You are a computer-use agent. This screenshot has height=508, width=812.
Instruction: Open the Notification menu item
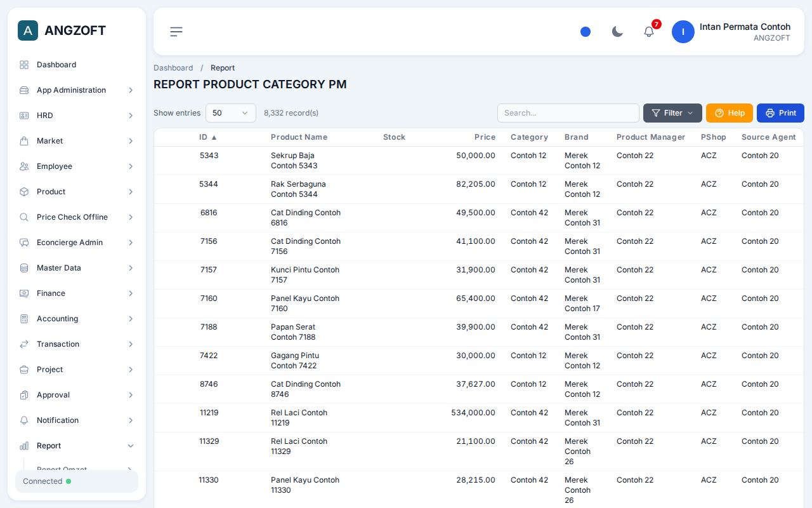pyautogui.click(x=77, y=420)
